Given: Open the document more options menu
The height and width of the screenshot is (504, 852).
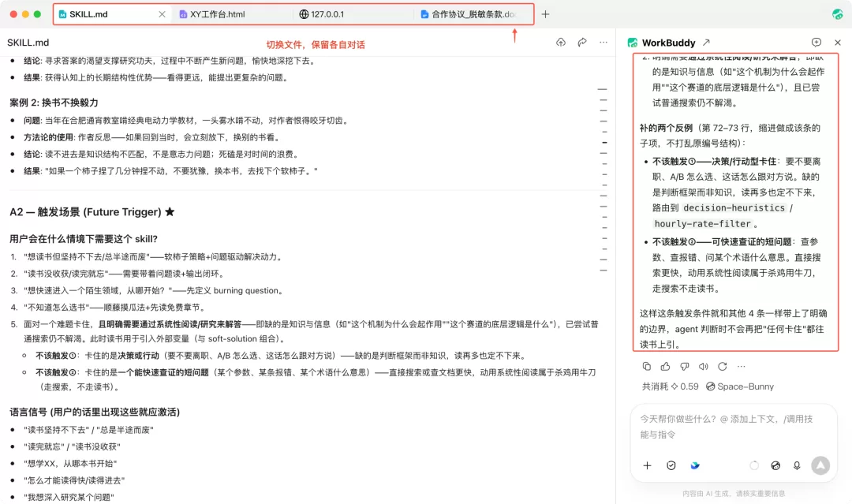Looking at the screenshot, I should [603, 43].
